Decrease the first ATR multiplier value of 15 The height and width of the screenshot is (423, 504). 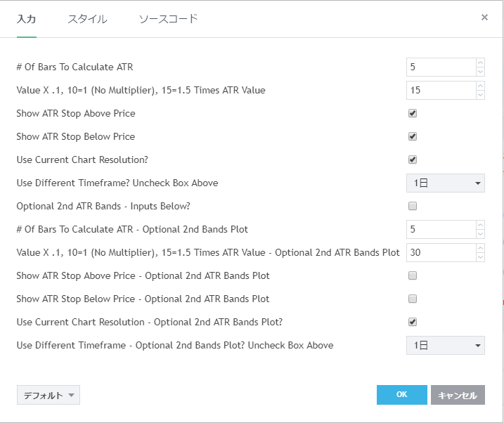pyautogui.click(x=480, y=95)
